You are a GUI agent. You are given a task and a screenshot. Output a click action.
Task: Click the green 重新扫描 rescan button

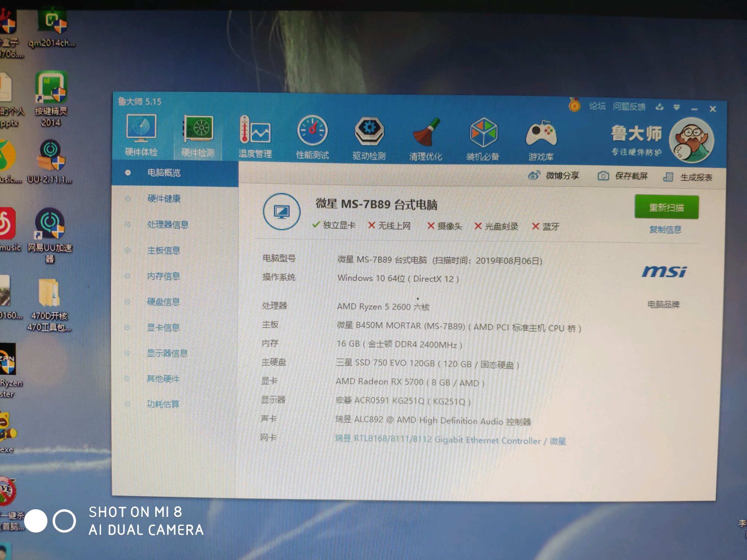tap(666, 207)
